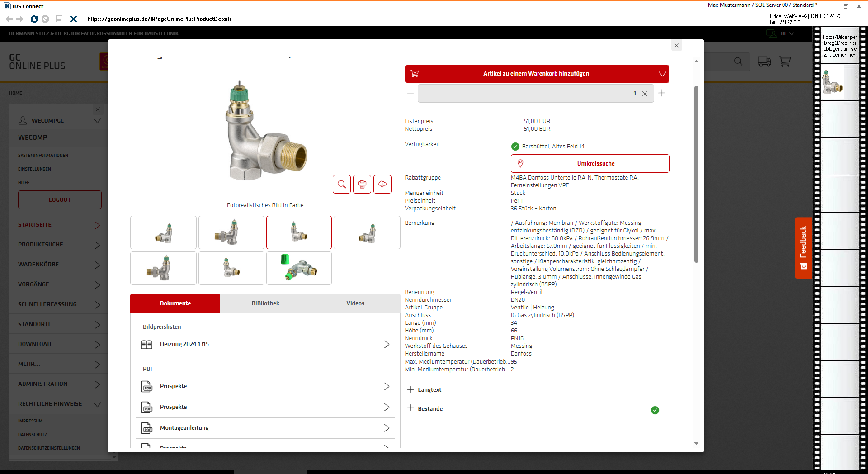This screenshot has height=474, width=868.
Task: Switch to the BIBliothek tab
Action: pyautogui.click(x=265, y=303)
